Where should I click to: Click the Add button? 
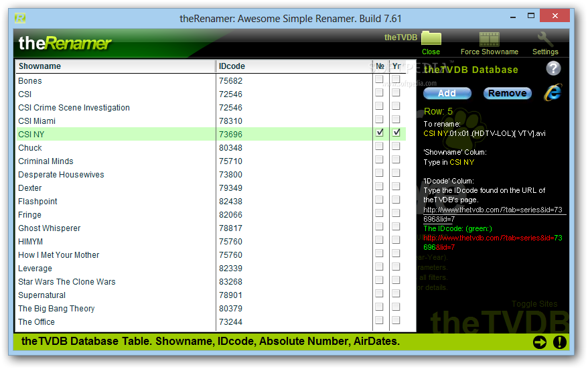(447, 93)
